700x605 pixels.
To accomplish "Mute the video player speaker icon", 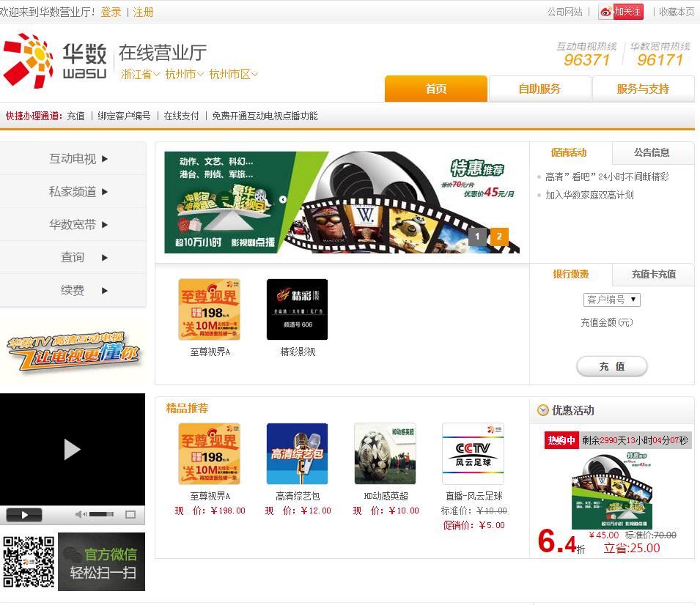I will click(x=81, y=514).
